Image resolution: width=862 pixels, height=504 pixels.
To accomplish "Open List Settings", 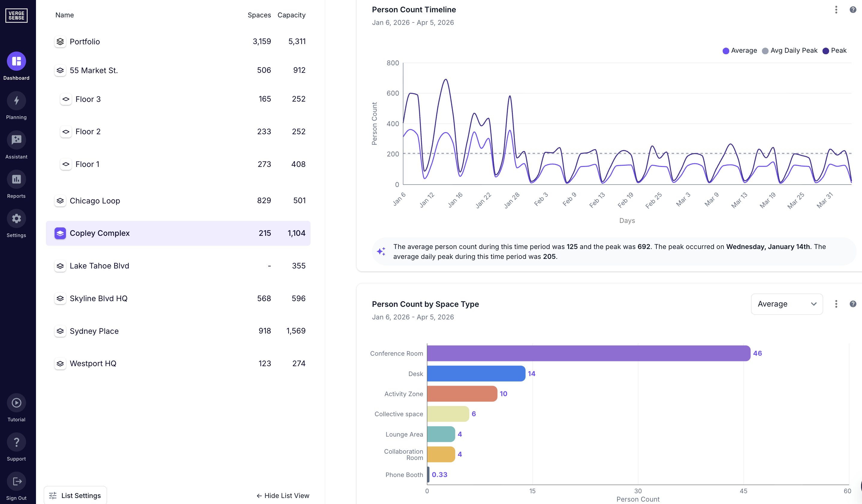I will coord(75,495).
